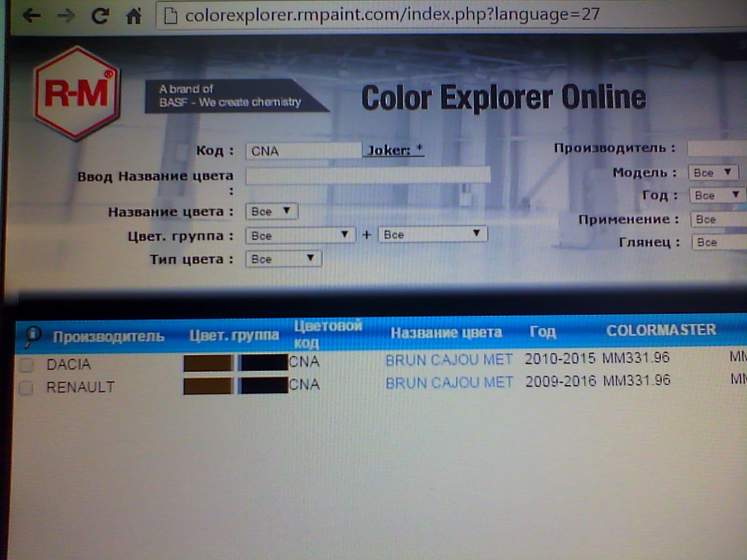Click the Производитель input field
Screen dimensions: 747x560
coord(717,149)
